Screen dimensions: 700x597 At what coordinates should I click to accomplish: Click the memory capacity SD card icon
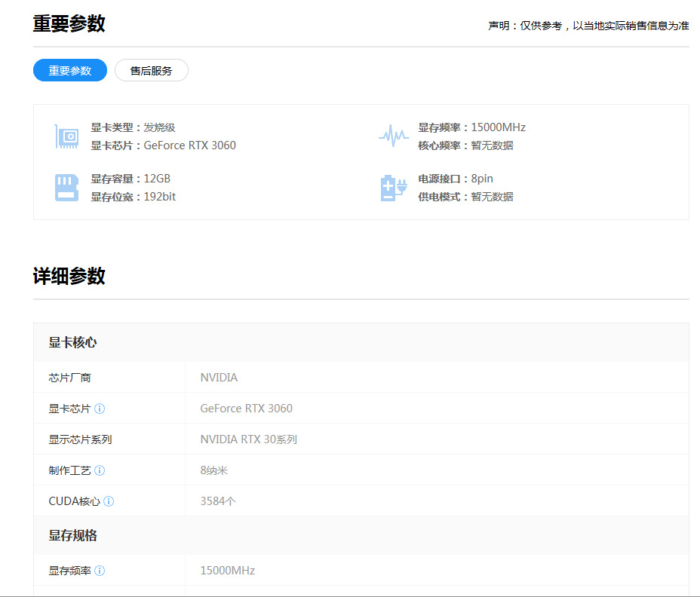67,188
